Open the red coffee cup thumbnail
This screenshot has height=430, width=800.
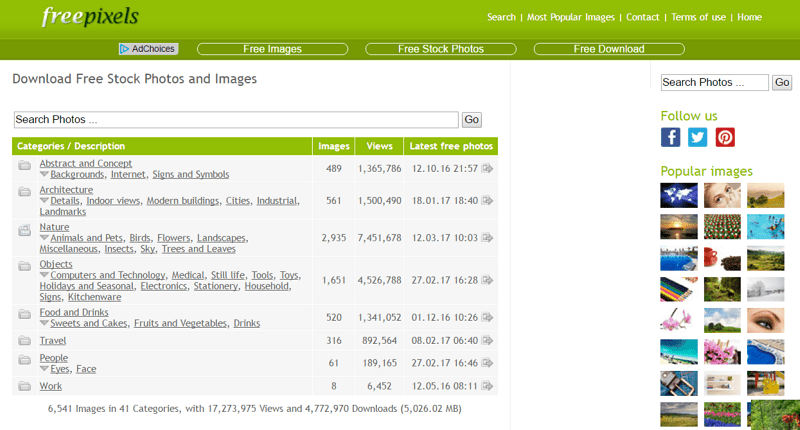pos(722,258)
